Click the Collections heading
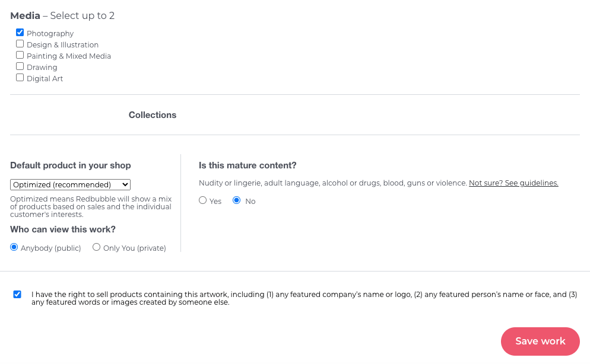590x364 pixels. [x=153, y=115]
